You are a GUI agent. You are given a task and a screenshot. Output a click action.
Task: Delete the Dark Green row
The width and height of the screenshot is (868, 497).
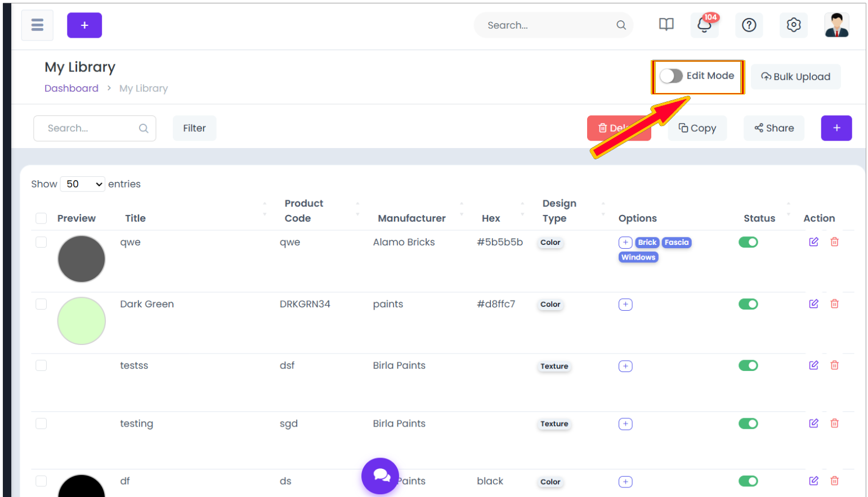point(834,304)
